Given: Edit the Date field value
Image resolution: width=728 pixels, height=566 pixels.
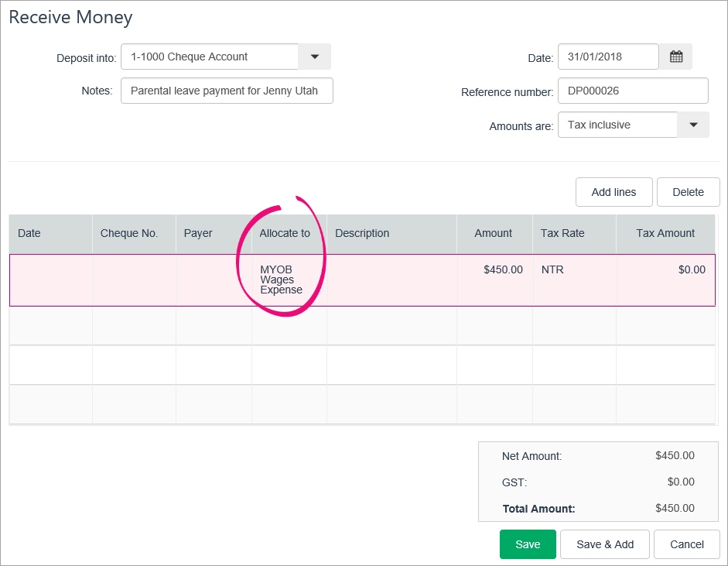Looking at the screenshot, I should click(607, 57).
